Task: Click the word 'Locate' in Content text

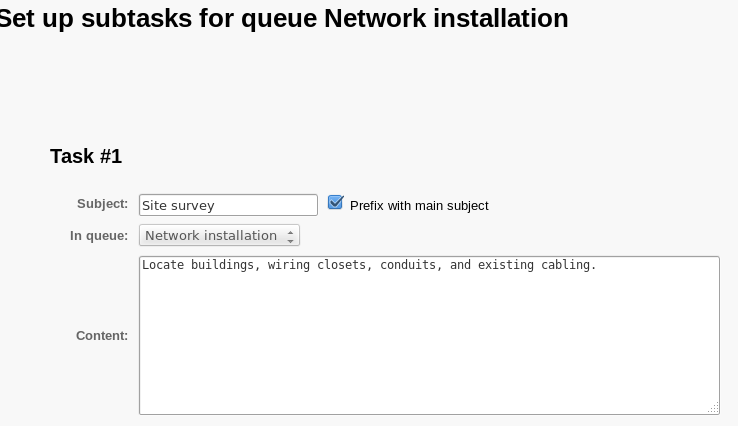Action: pos(163,265)
